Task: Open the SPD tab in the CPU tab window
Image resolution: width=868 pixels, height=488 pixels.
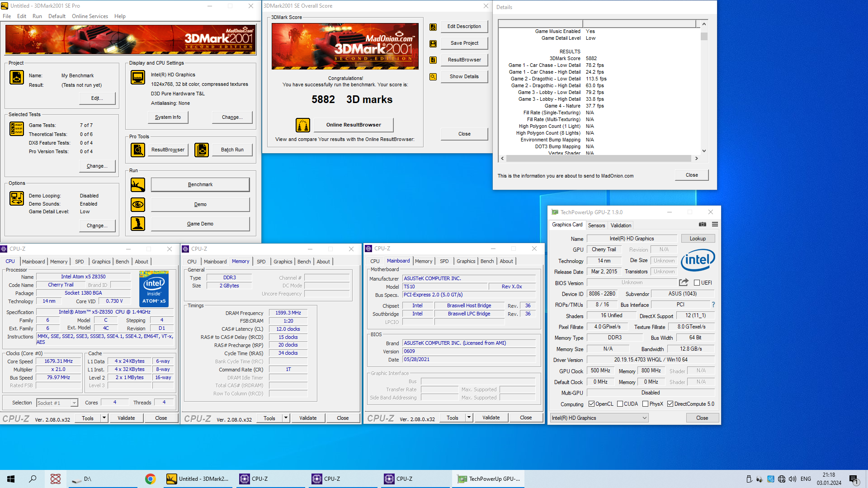Action: coord(80,262)
